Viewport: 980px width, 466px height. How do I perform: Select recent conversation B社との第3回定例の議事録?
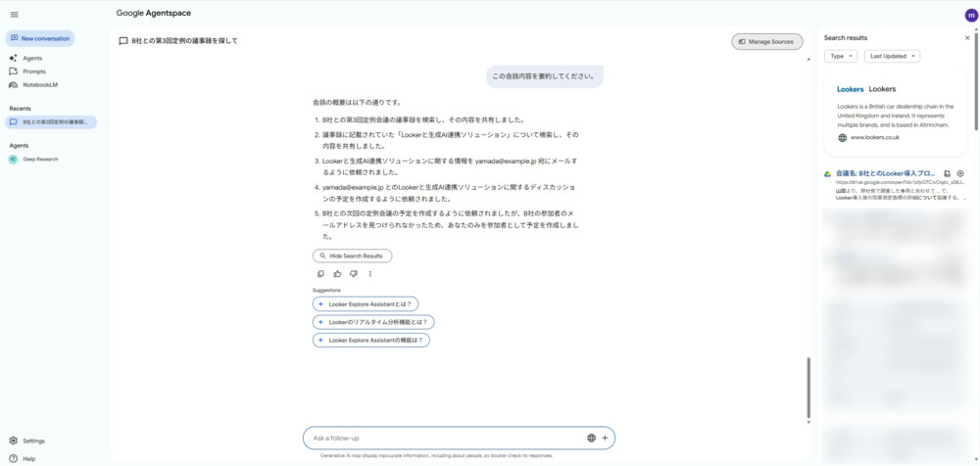(x=51, y=122)
